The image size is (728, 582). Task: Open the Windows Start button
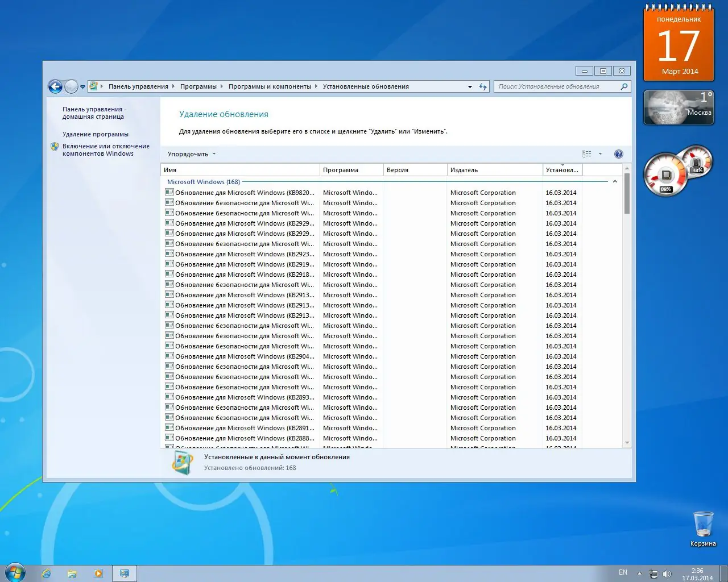(x=15, y=572)
